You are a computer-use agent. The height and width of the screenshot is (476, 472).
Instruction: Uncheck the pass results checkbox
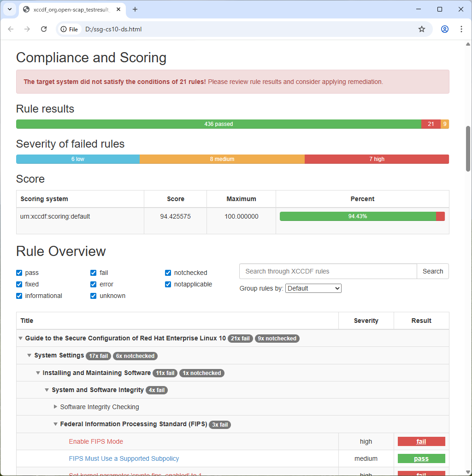[19, 273]
